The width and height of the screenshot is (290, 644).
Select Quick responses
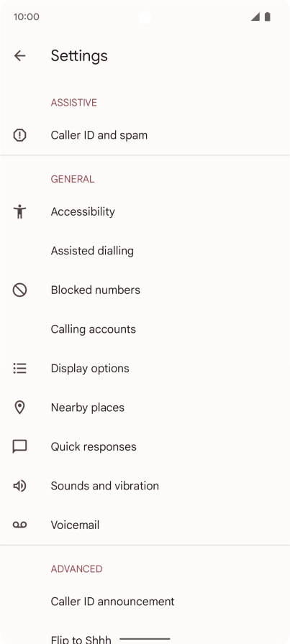point(145,446)
